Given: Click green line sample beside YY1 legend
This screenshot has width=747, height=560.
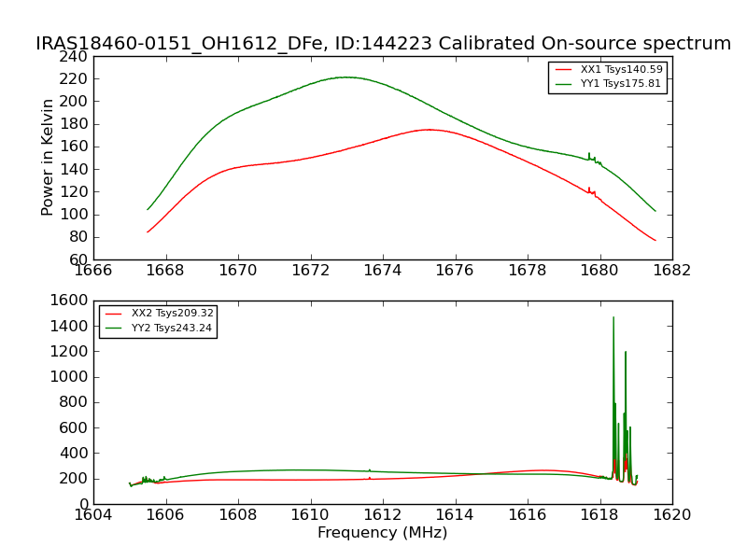Looking at the screenshot, I should point(565,84).
